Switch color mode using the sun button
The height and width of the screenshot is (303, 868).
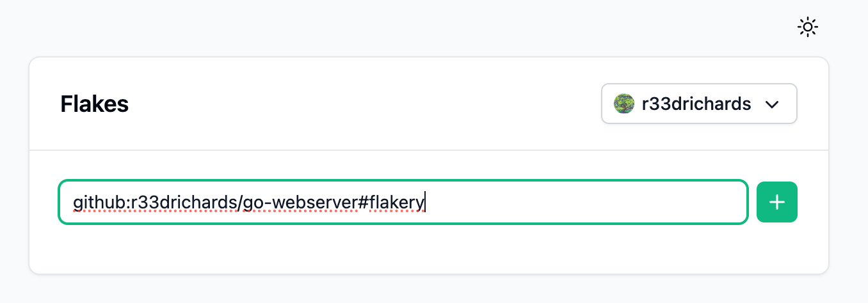(808, 27)
